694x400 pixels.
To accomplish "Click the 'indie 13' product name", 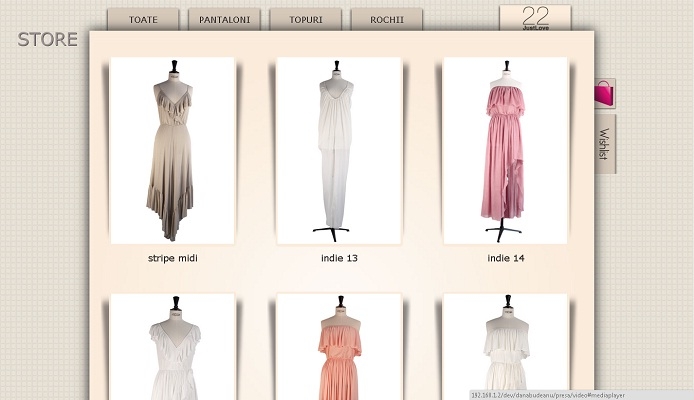I will (x=339, y=258).
